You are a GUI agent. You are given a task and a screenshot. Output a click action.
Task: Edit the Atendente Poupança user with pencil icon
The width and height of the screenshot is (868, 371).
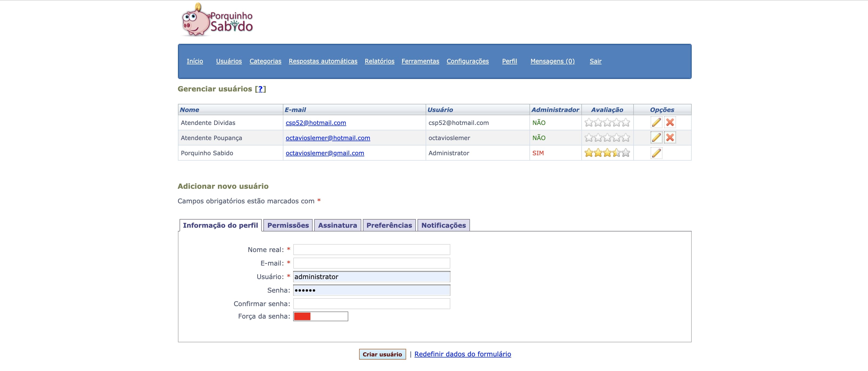656,137
